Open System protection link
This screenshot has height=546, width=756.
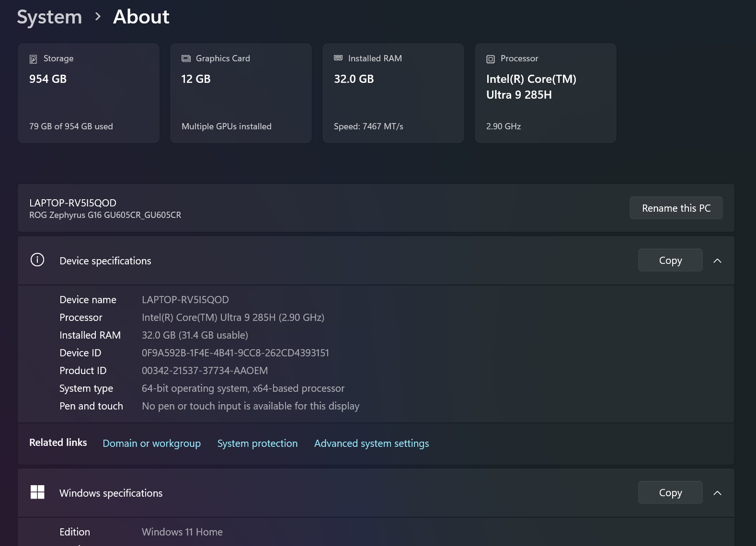257,444
